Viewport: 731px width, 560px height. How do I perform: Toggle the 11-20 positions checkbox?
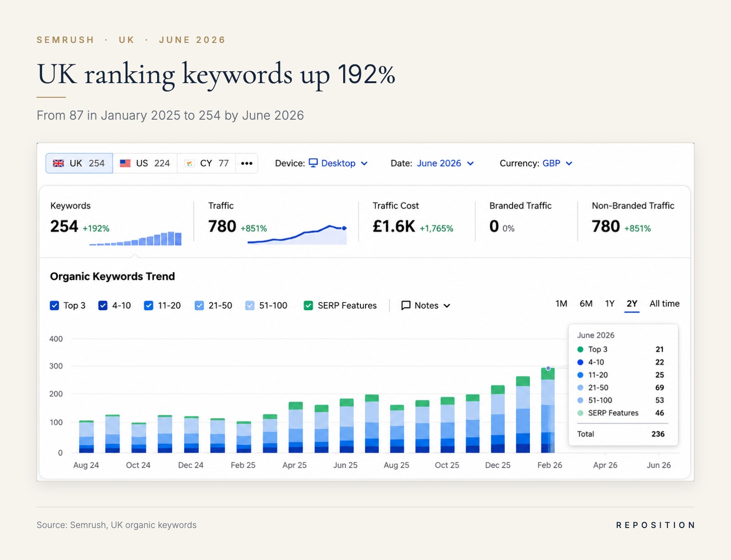coord(148,306)
